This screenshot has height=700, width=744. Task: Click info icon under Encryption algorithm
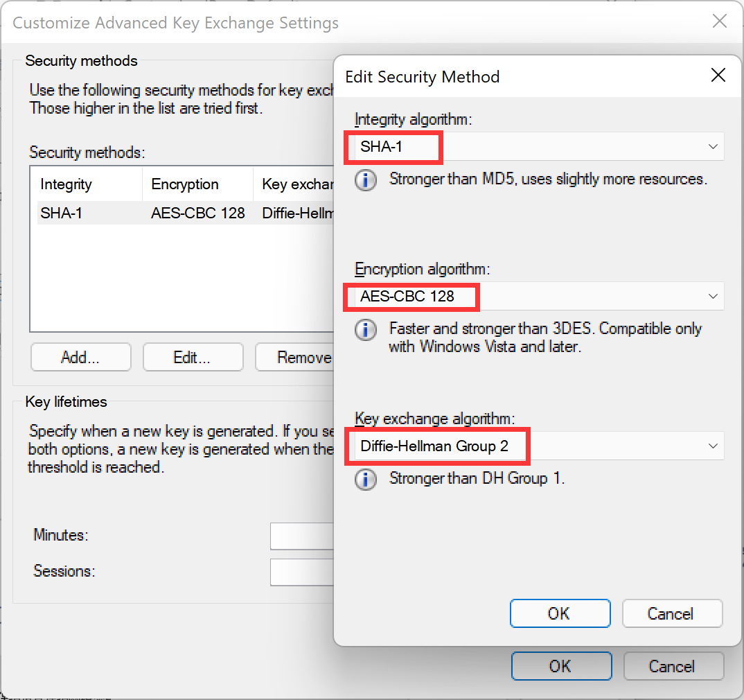(366, 330)
